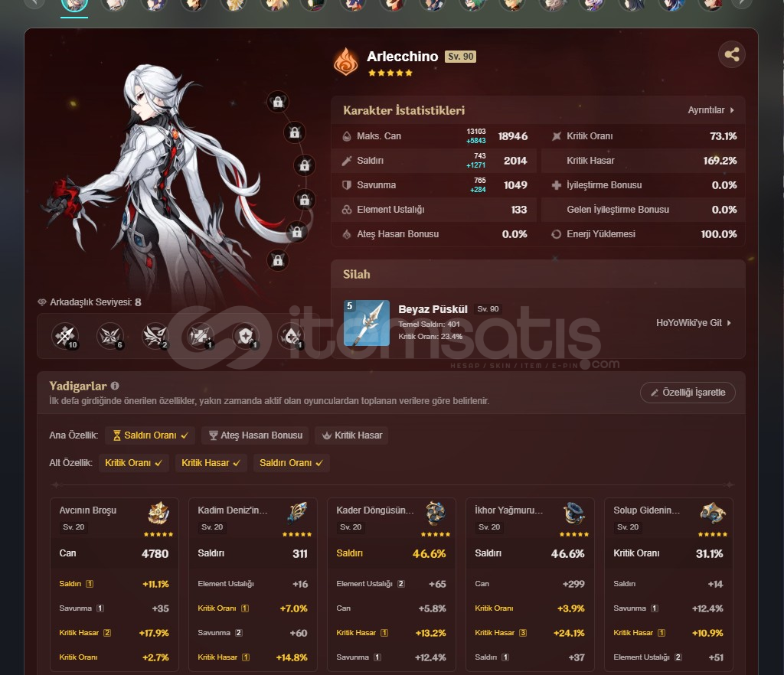Screen dimensions: 784x675
Task: Click the Kader Döngüsün sands artifact icon
Action: (x=436, y=513)
